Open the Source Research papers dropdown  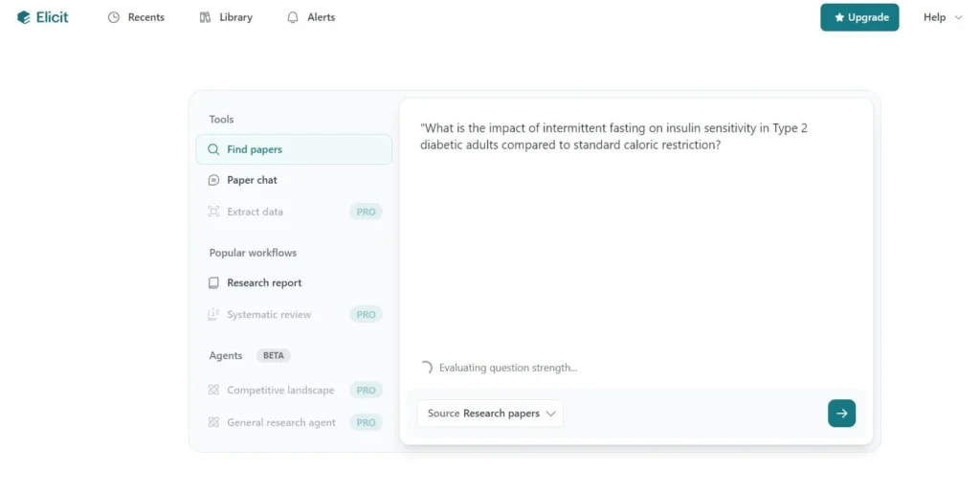(490, 414)
